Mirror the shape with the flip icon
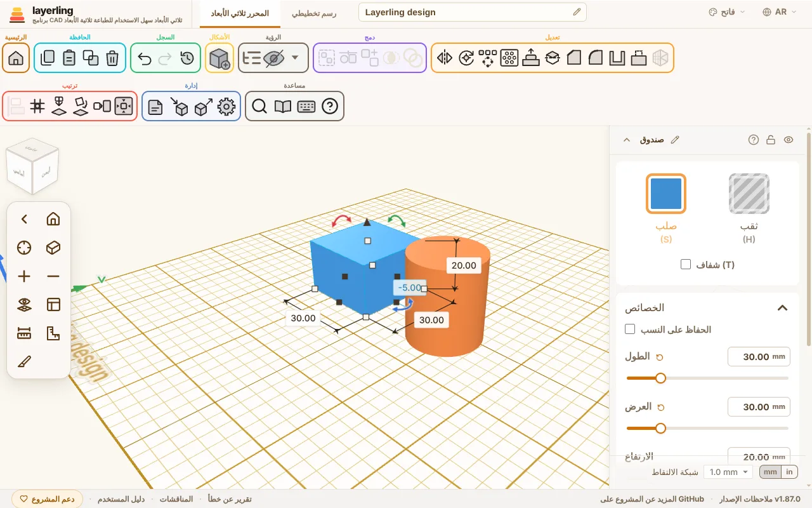The width and height of the screenshot is (812, 508). (445, 58)
